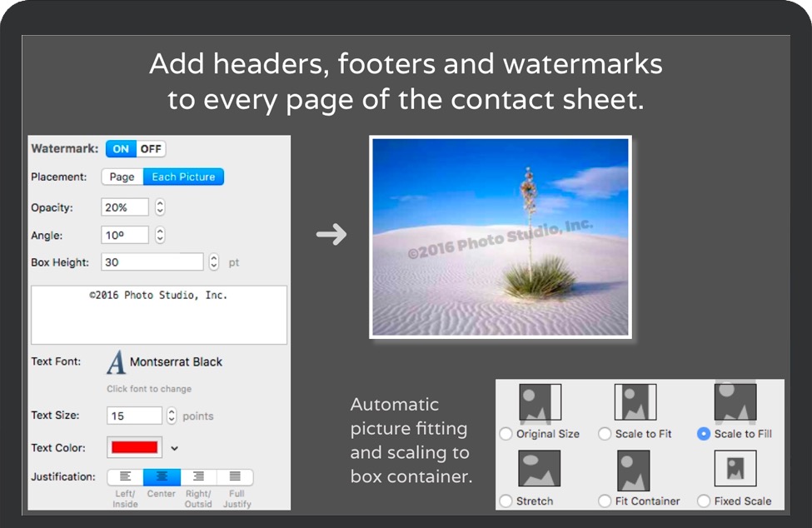Turn the watermark ON
The image size is (812, 528).
click(121, 149)
